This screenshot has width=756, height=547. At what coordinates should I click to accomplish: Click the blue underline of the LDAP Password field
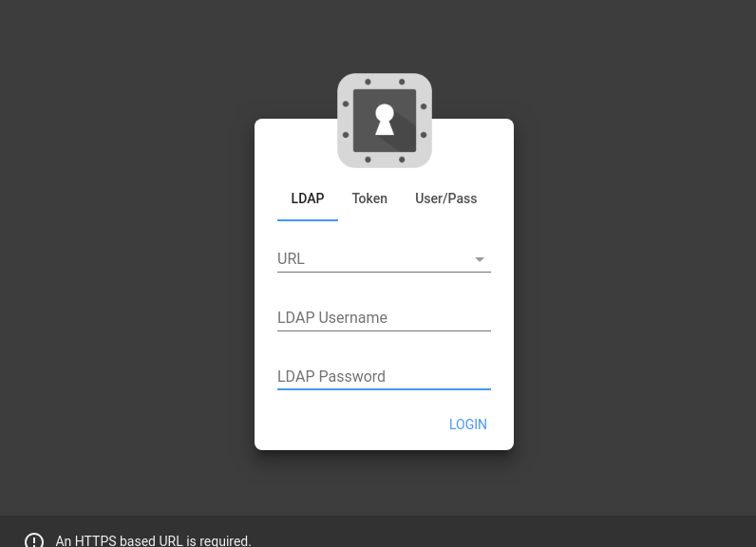click(384, 389)
